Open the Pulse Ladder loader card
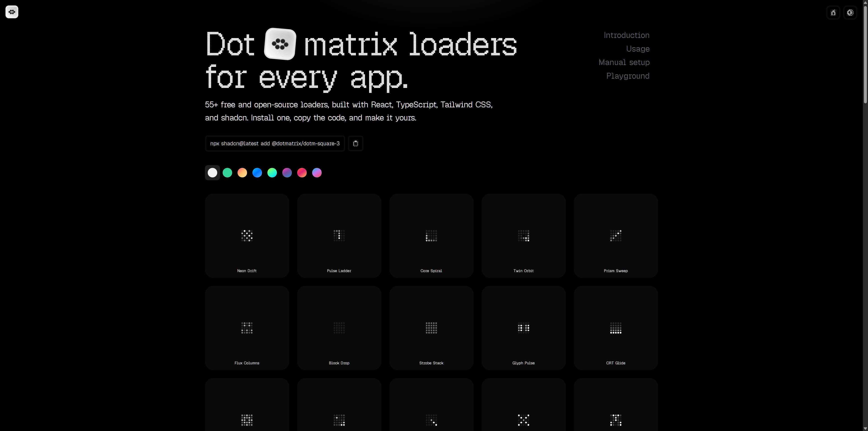This screenshot has height=431, width=868. (x=339, y=236)
